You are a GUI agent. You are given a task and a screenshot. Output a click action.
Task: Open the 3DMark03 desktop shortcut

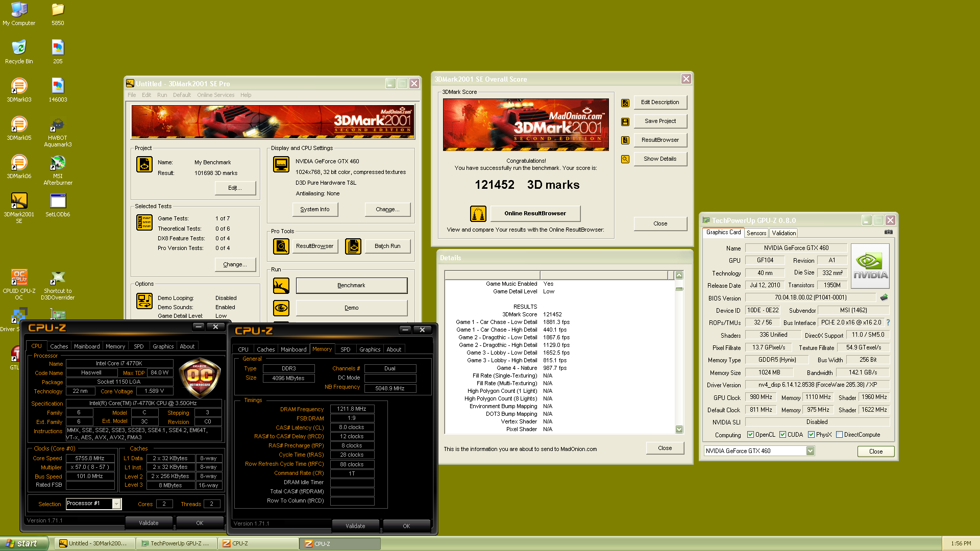pos(19,90)
